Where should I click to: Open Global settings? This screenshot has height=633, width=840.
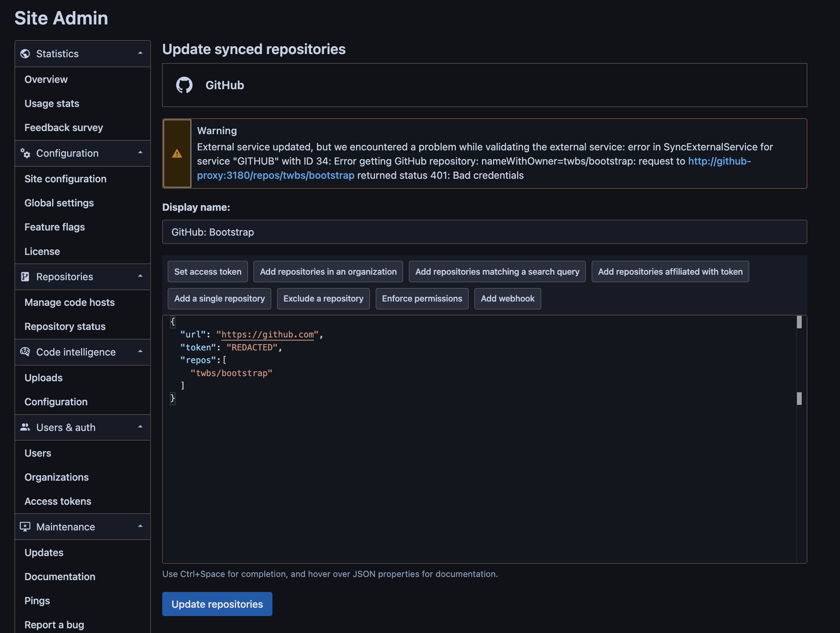pyautogui.click(x=59, y=203)
